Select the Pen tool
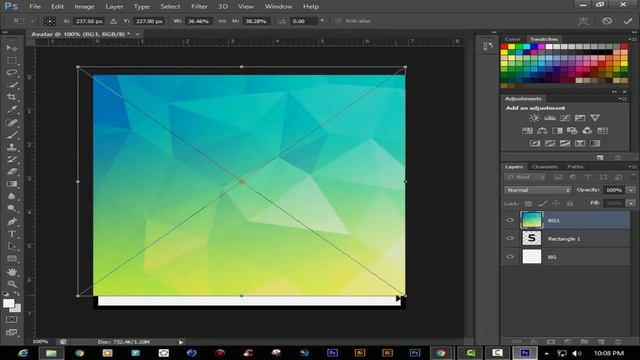The width and height of the screenshot is (640, 360). coord(12,222)
